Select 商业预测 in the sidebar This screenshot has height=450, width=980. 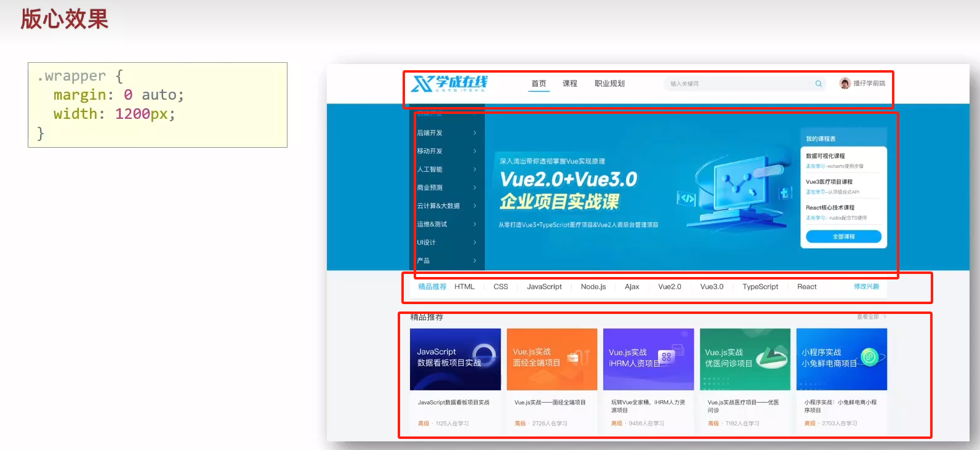[x=430, y=188]
